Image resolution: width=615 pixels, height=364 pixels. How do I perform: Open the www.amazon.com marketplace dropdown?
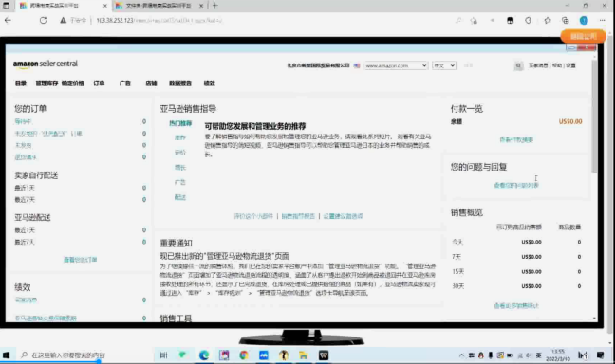(396, 65)
